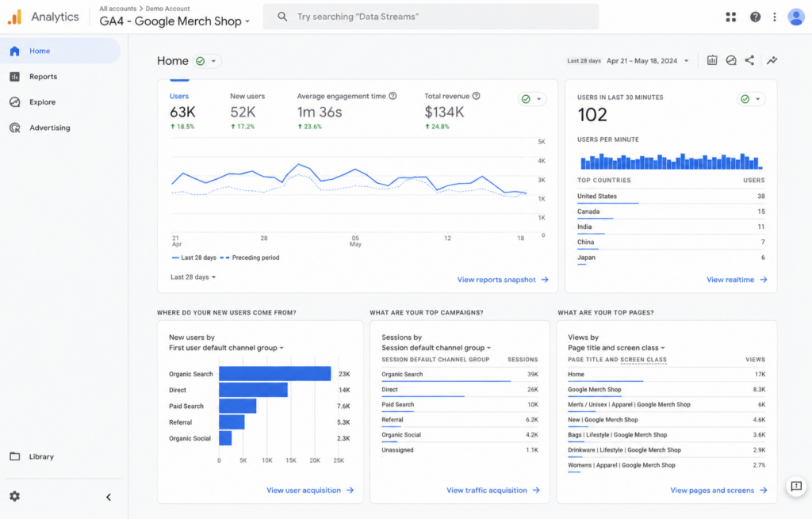This screenshot has height=519, width=812.
Task: Open the feedback chat icon
Action: pyautogui.click(x=796, y=487)
